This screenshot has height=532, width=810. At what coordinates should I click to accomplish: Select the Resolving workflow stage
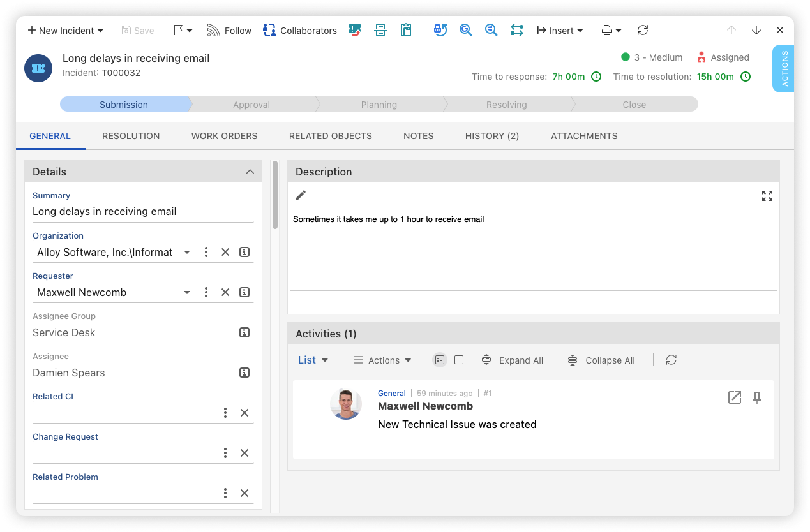507,105
